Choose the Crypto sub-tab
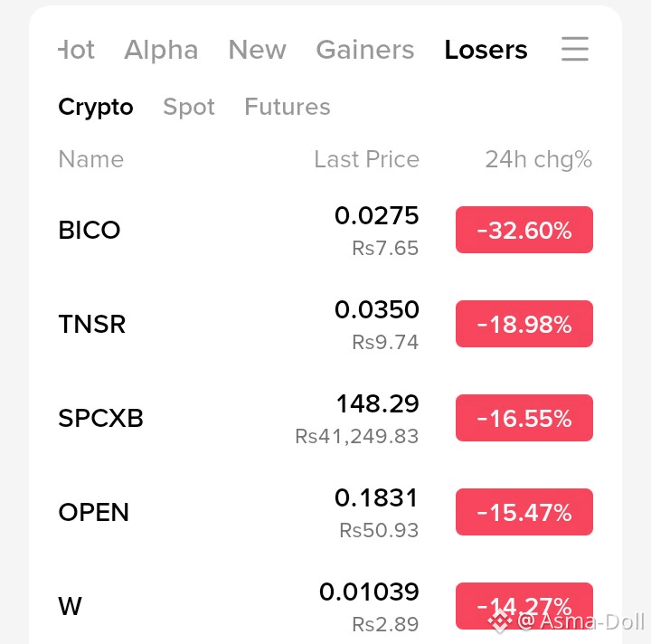 tap(96, 107)
